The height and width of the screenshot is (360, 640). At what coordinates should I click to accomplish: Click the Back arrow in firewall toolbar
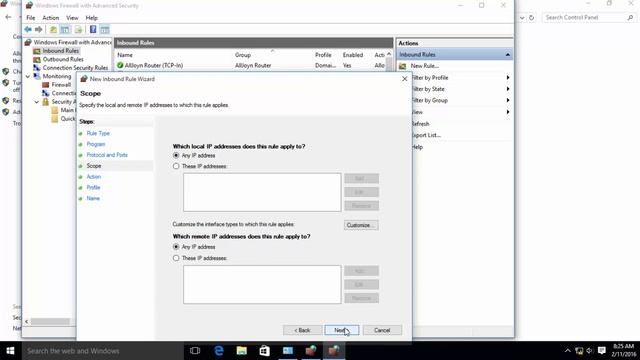pos(28,29)
